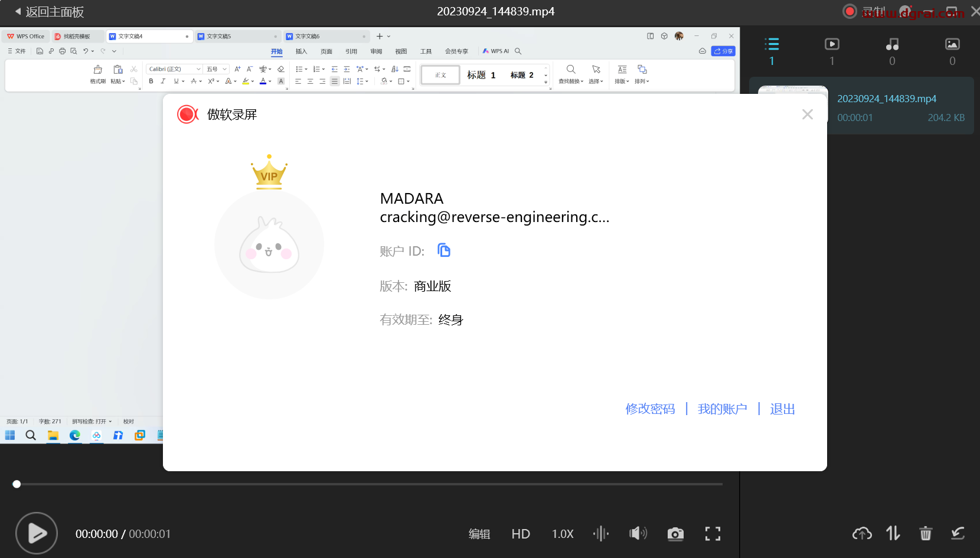
Task: Take a snapshot with the camera icon
Action: point(675,534)
